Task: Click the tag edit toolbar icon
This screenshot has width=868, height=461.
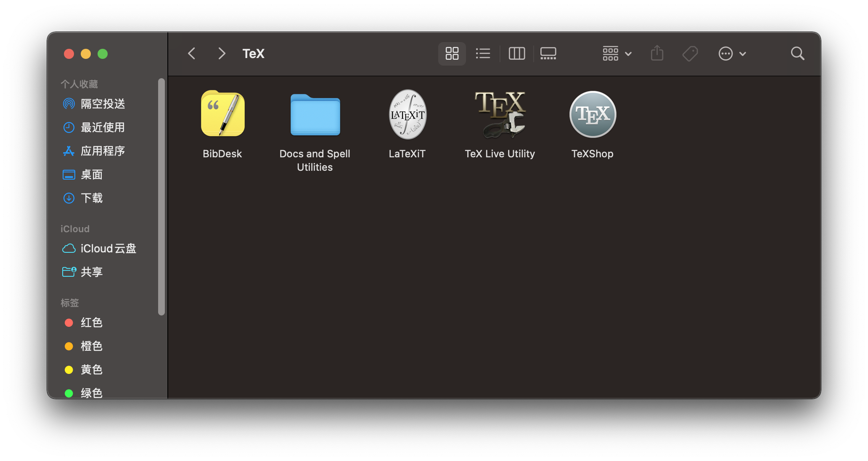Action: coord(690,53)
